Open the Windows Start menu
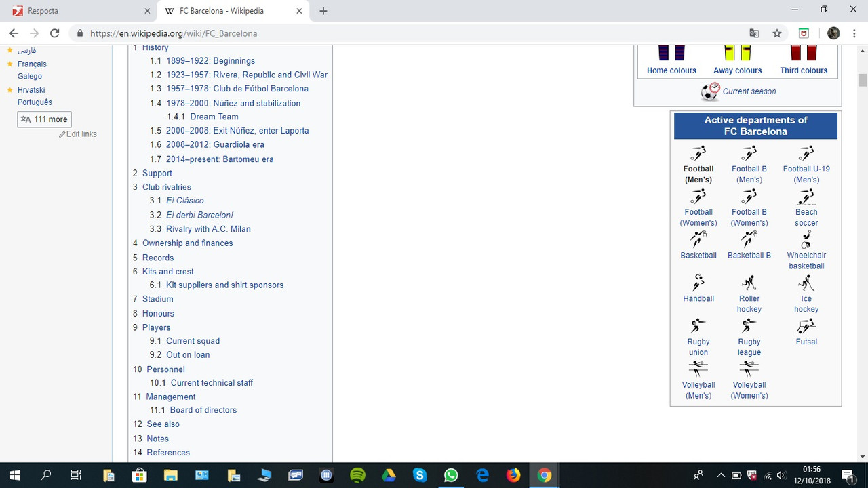Image resolution: width=868 pixels, height=488 pixels. pyautogui.click(x=15, y=475)
